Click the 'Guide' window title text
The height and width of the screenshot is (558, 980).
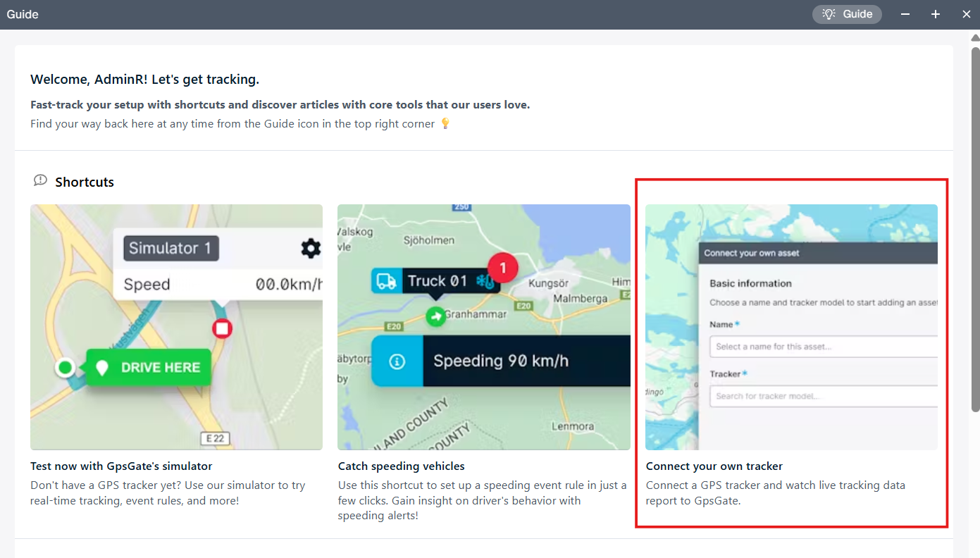[x=23, y=14]
